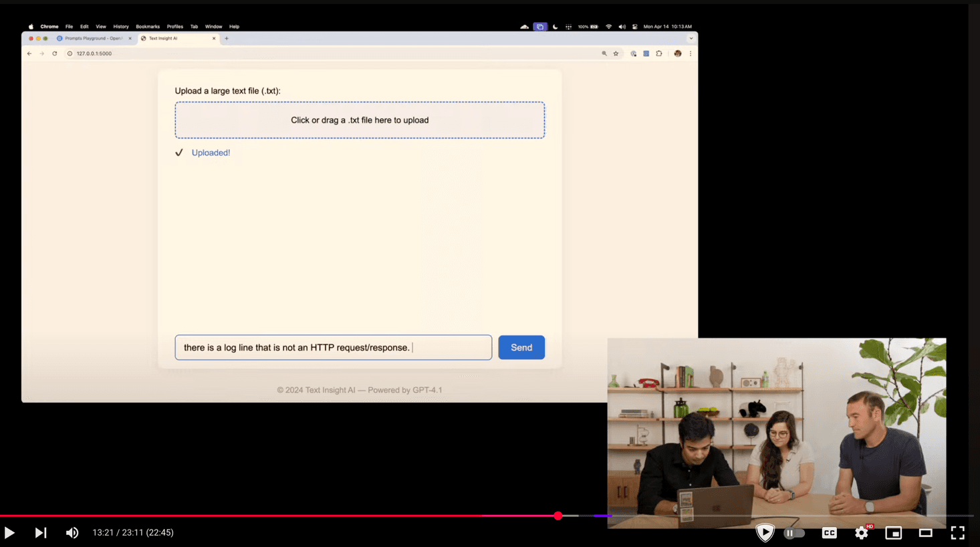Expand the Chrome tab search chevron
The height and width of the screenshot is (547, 980).
pos(691,39)
